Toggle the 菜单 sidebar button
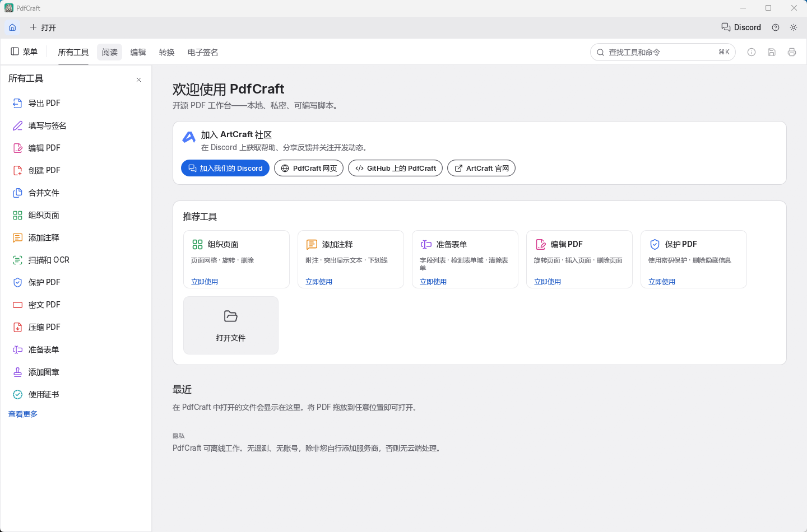Viewport: 807px width, 532px height. point(24,52)
